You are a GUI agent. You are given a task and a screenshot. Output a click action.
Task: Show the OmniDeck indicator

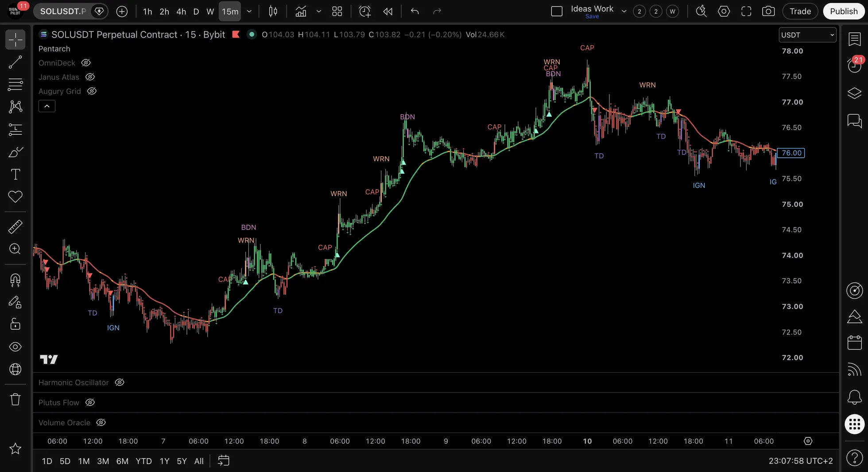click(x=86, y=63)
